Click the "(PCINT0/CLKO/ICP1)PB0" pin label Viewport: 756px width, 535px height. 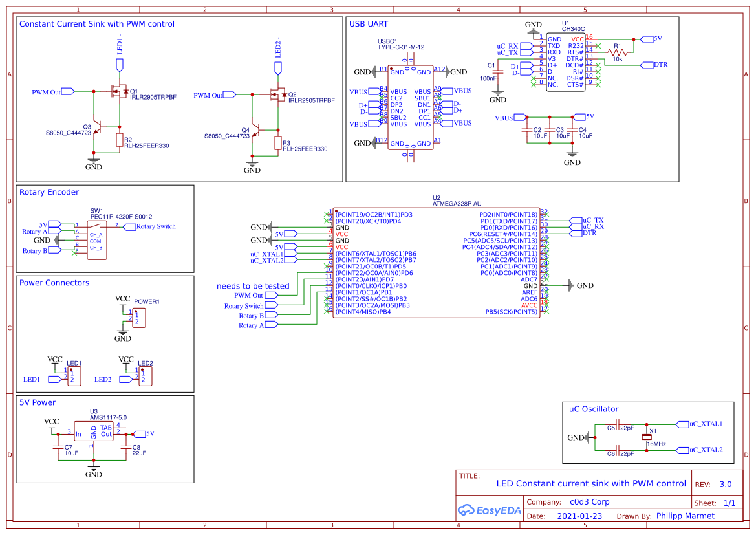tap(371, 286)
